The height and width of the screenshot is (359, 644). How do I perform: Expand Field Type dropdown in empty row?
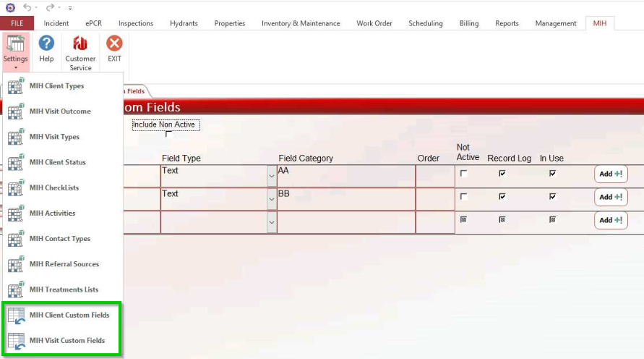pos(272,222)
